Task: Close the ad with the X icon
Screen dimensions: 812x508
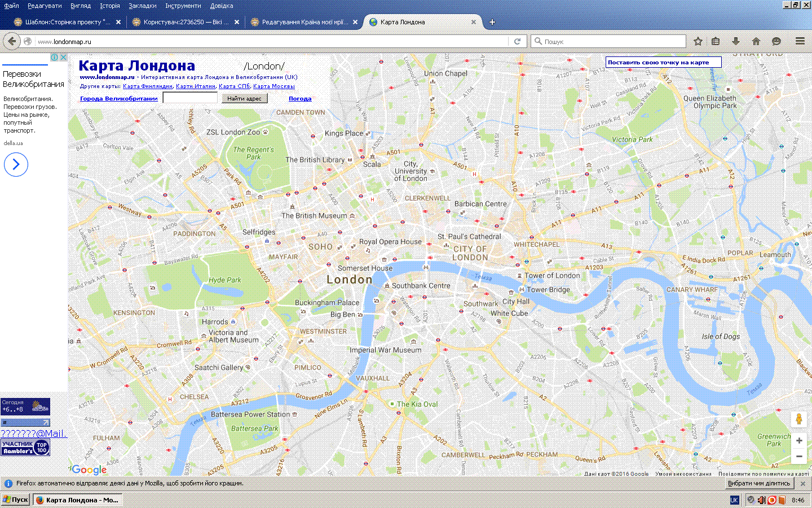Action: [x=64, y=57]
